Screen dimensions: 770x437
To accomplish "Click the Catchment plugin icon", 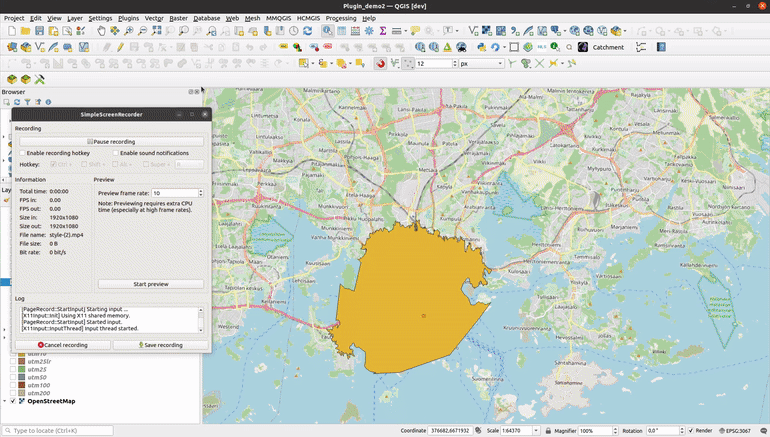I will tap(583, 47).
